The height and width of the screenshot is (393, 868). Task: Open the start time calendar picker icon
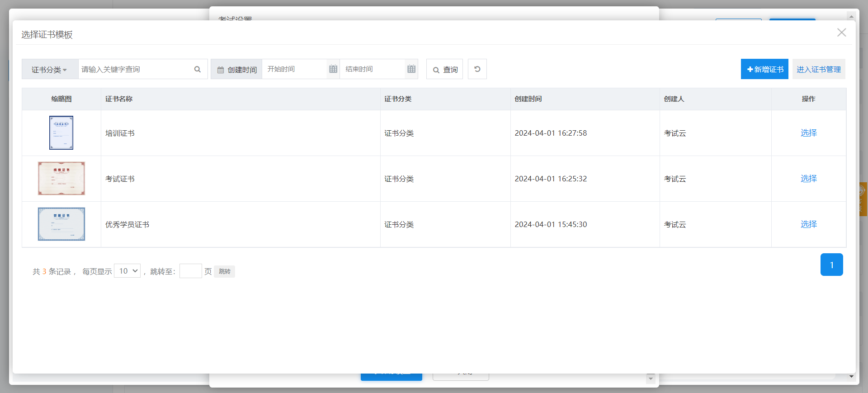click(x=333, y=69)
